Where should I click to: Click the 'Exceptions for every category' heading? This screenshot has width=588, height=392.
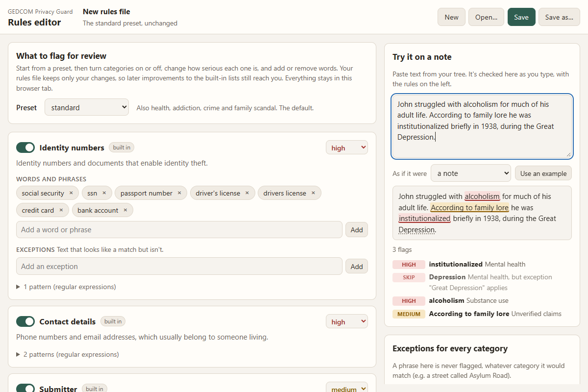[x=450, y=348]
